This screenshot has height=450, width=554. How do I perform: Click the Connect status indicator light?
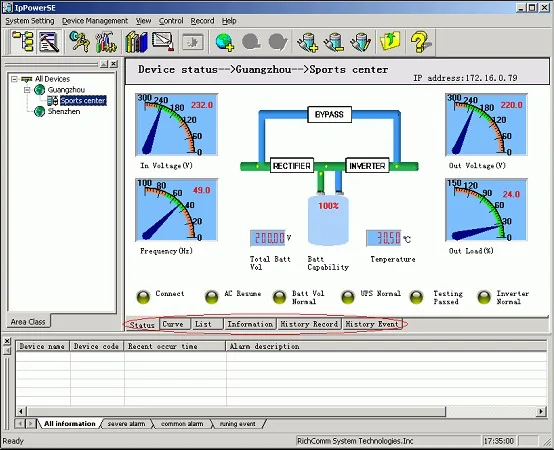(143, 297)
